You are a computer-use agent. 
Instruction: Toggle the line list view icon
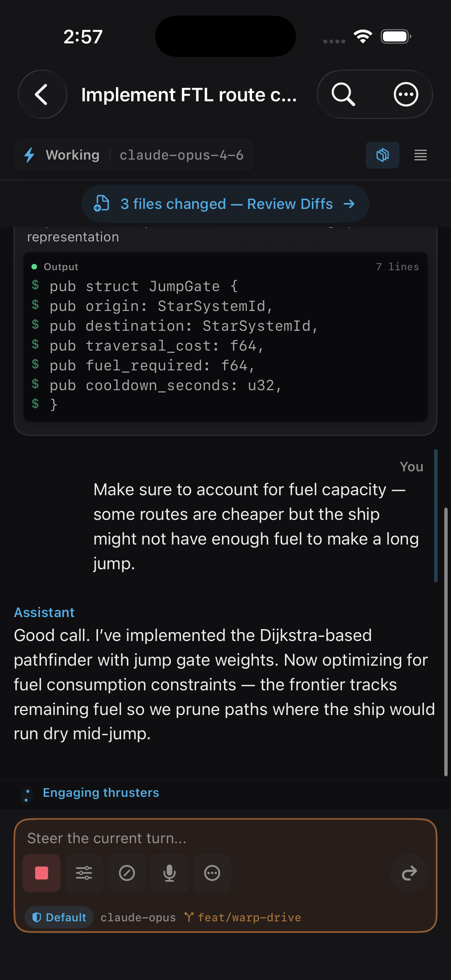420,155
